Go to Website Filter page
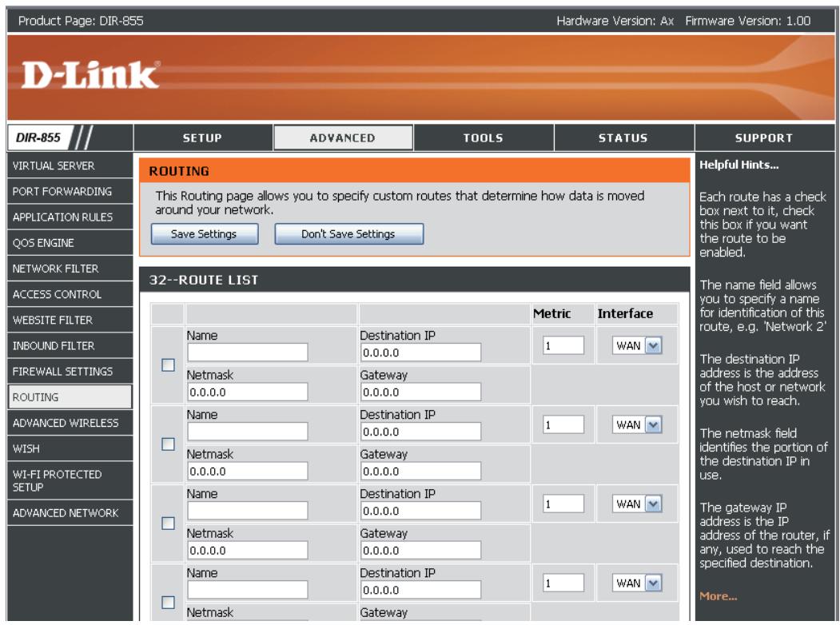 click(70, 320)
